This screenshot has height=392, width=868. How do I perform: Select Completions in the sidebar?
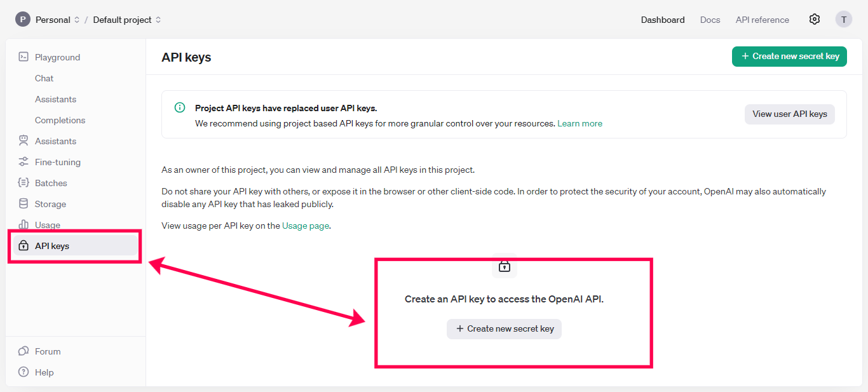click(x=60, y=120)
